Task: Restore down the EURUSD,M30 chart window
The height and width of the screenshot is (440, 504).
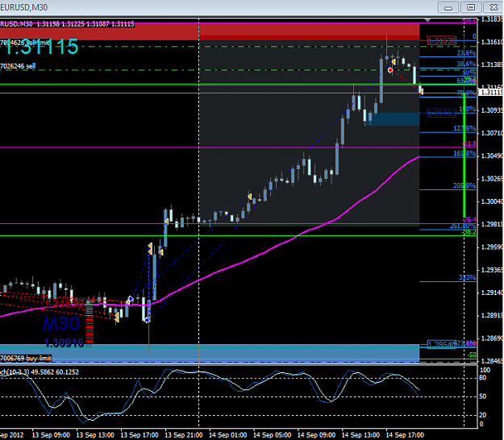Action: coord(471,7)
